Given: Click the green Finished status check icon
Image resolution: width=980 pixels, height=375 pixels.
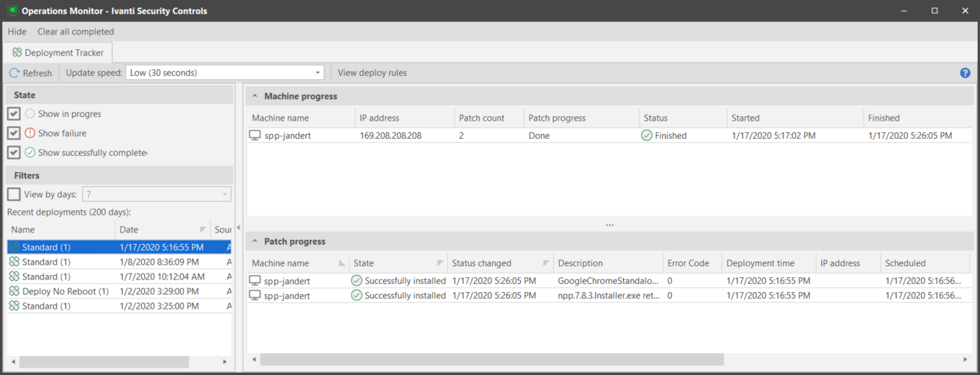Looking at the screenshot, I should point(647,135).
